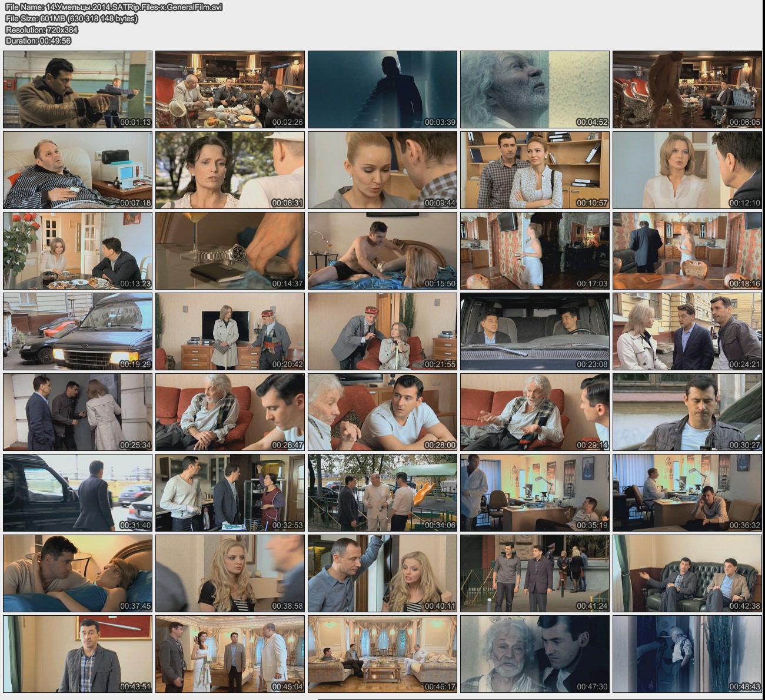Select the green sofa frame at 00:42:38
The height and width of the screenshot is (700, 765).
coord(687,573)
